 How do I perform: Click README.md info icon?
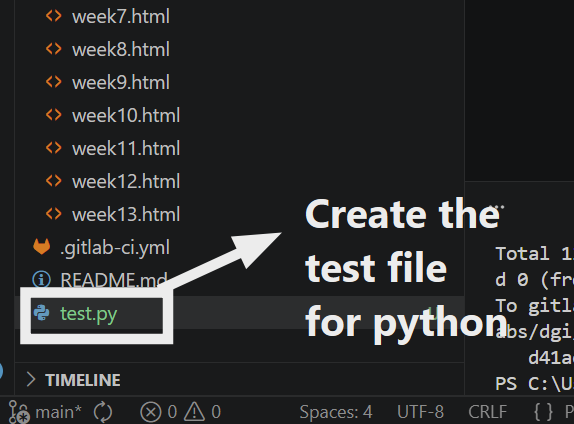coord(41,280)
